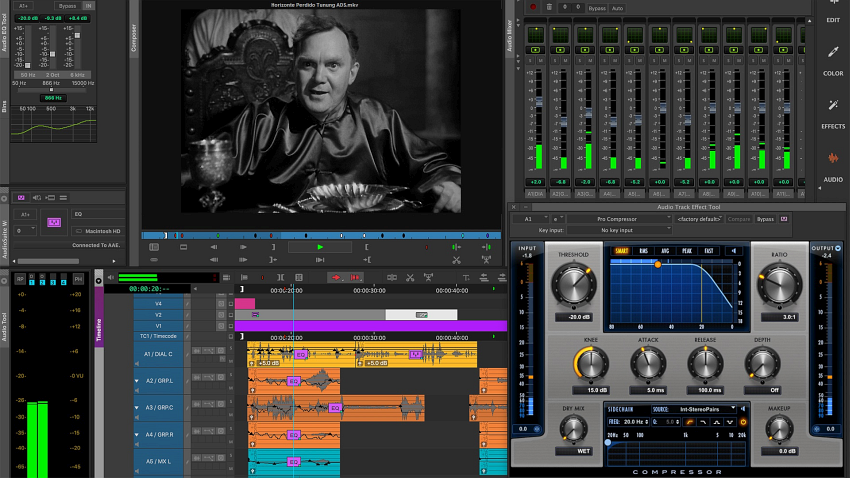
Task: Click the Mark Out bracket left of Play
Action: pyautogui.click(x=273, y=247)
